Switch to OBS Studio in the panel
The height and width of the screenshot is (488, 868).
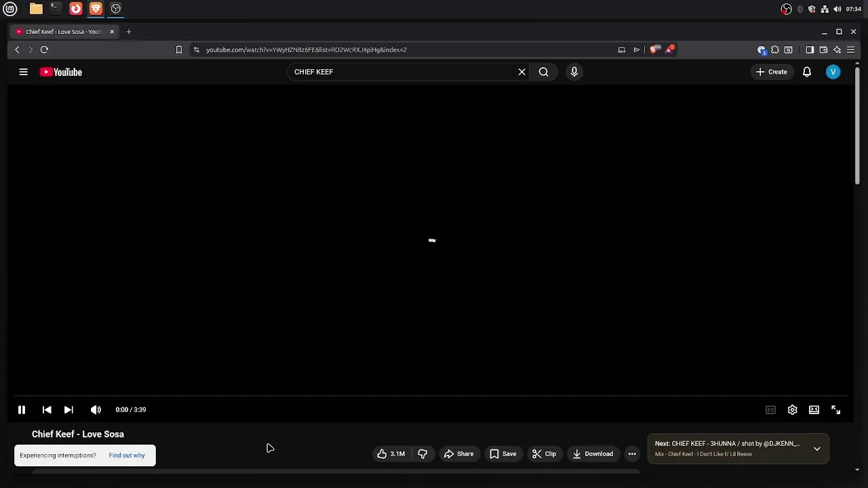click(116, 9)
